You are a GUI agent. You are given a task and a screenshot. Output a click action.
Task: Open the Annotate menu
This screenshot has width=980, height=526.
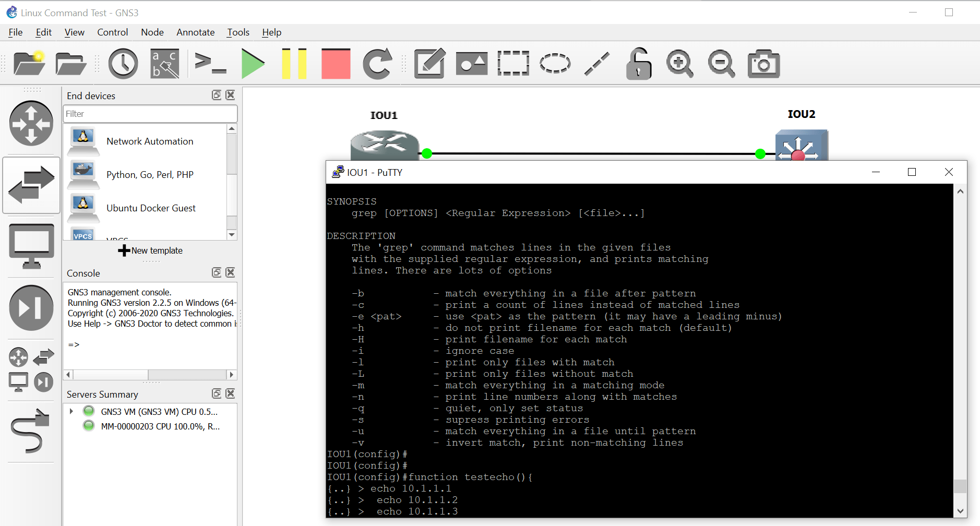(x=196, y=32)
